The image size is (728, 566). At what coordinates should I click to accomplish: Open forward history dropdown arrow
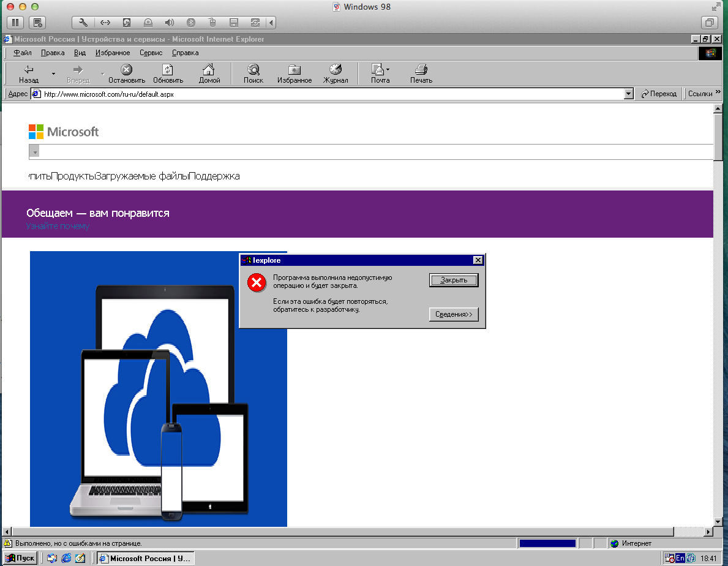point(103,74)
